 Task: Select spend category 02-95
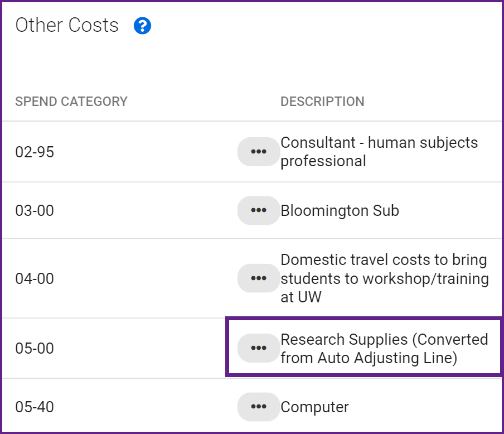click(35, 152)
